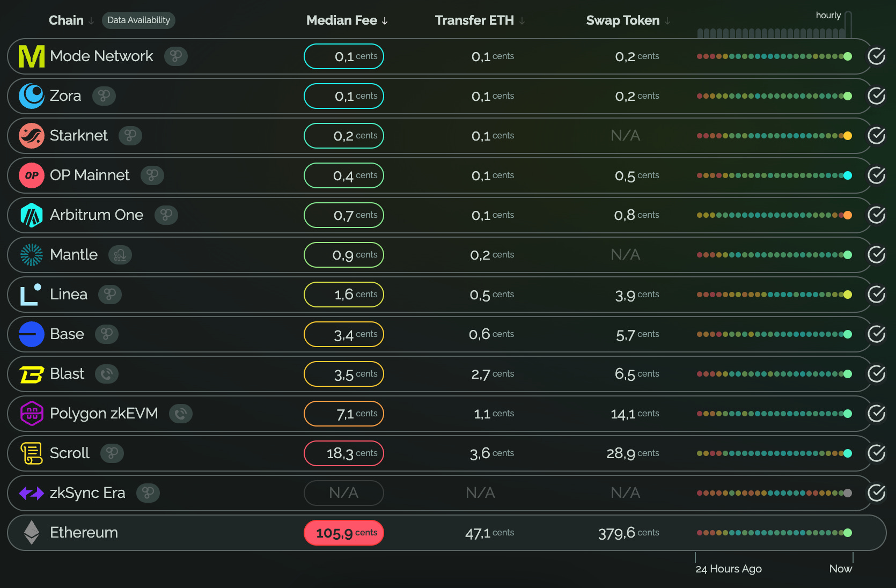Click Ethereum's 379,6 cents swap value

pos(629,533)
